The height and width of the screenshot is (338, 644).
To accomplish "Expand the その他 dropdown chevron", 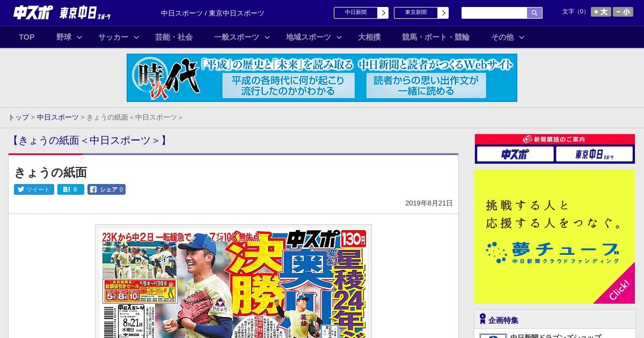I will [x=522, y=38].
